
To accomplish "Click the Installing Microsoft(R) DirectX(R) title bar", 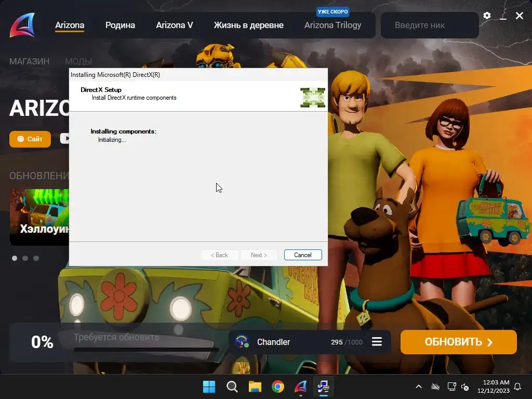I will 198,75.
